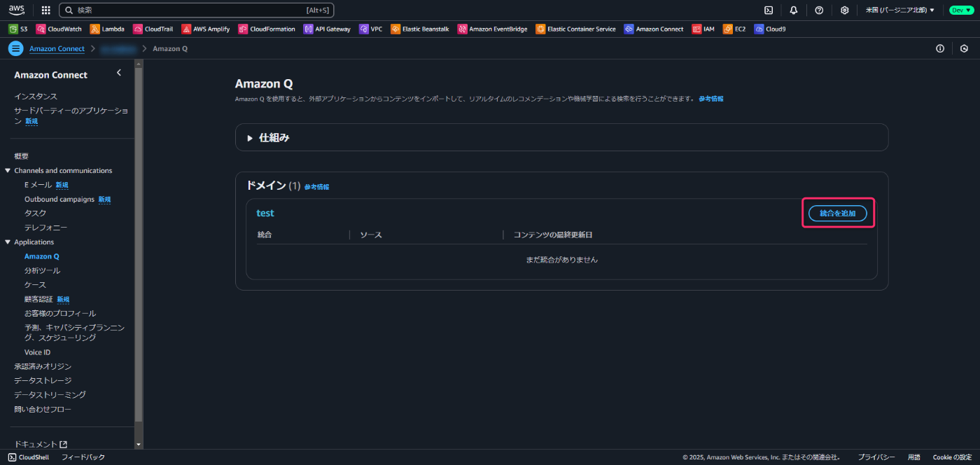Select 分析ツール in sidebar
The image size is (980, 465).
point(43,270)
